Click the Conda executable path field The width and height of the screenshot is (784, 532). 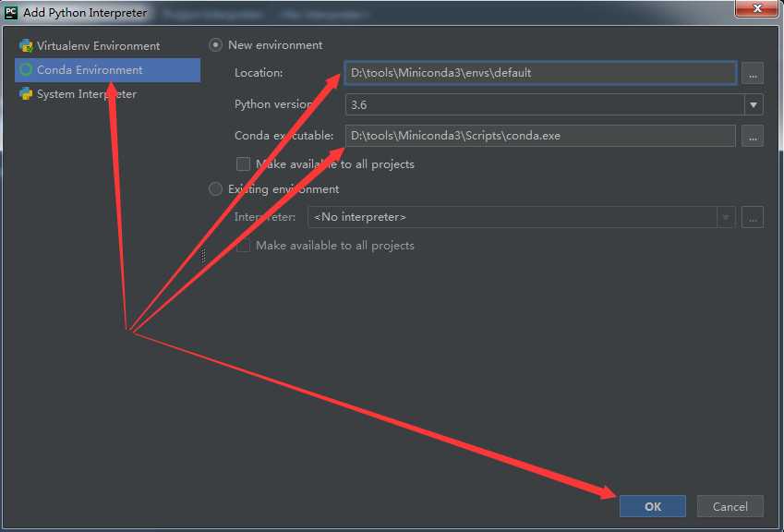coord(540,136)
